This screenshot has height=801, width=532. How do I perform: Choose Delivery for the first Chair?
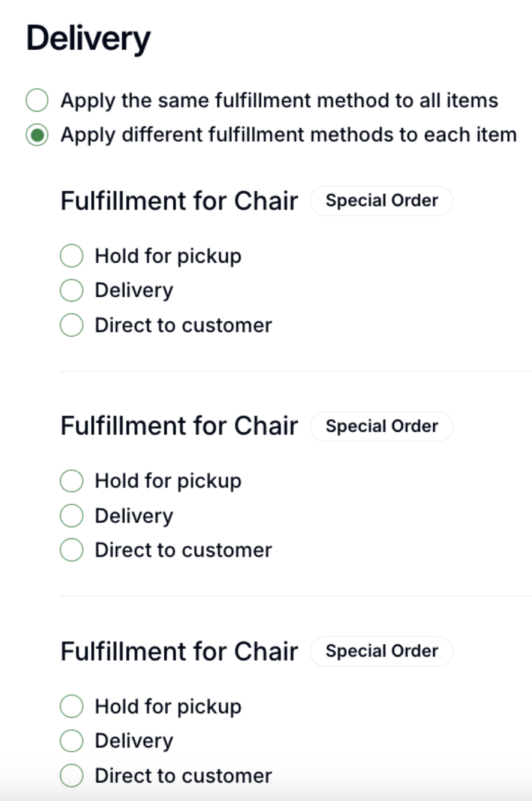click(x=71, y=291)
